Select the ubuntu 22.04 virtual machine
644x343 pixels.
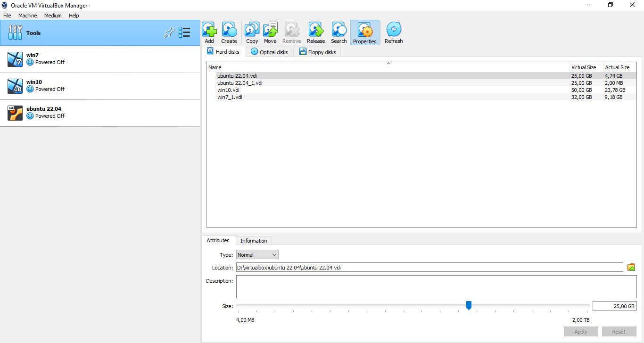100,113
